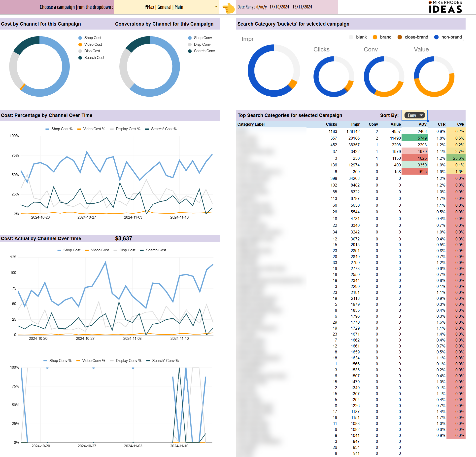Viewport: 476px width, 457px height.
Task: Open the Sort By Conv dropdown
Action: 414,115
